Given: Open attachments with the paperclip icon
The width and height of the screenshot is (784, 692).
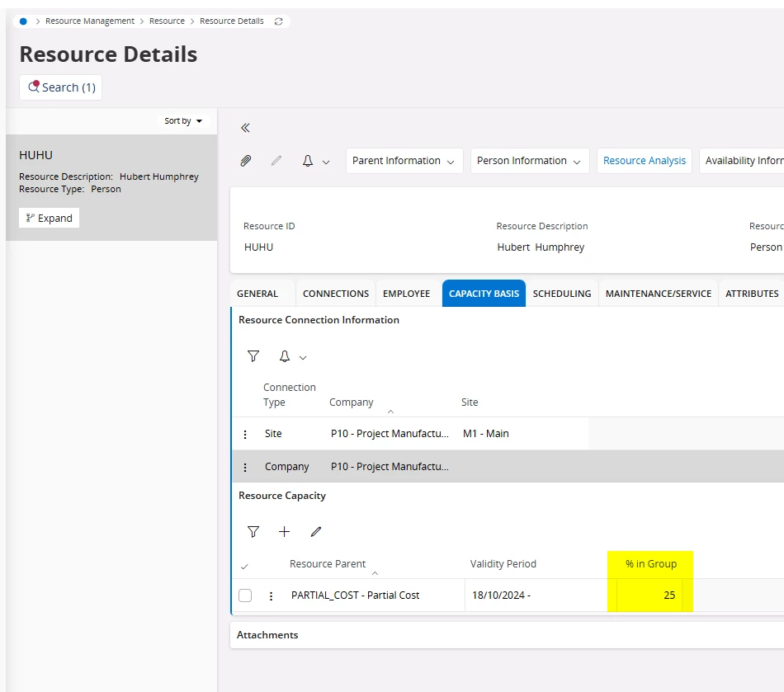Looking at the screenshot, I should (x=245, y=161).
